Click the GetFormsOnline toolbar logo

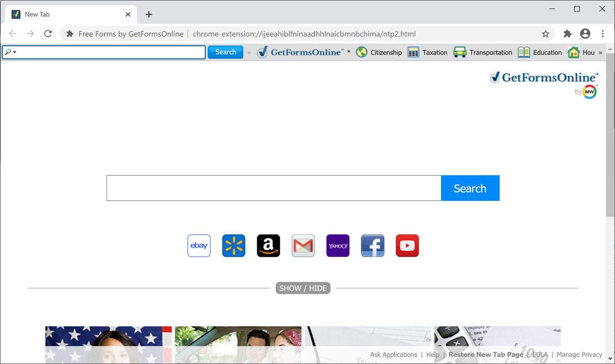click(300, 52)
